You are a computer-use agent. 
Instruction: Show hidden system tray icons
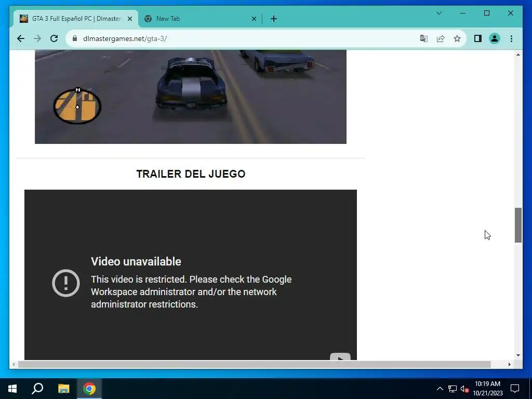(440, 389)
